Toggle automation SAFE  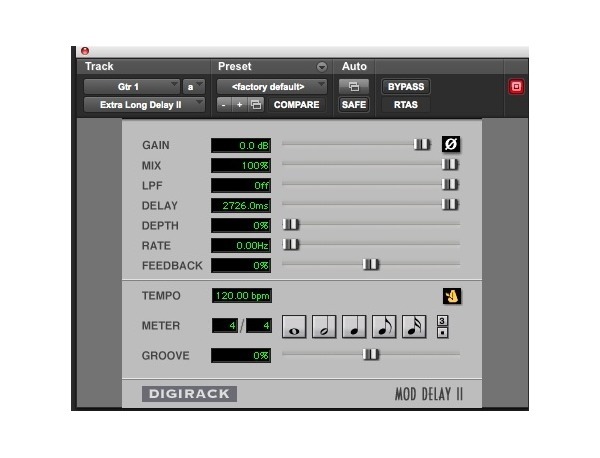[x=354, y=104]
